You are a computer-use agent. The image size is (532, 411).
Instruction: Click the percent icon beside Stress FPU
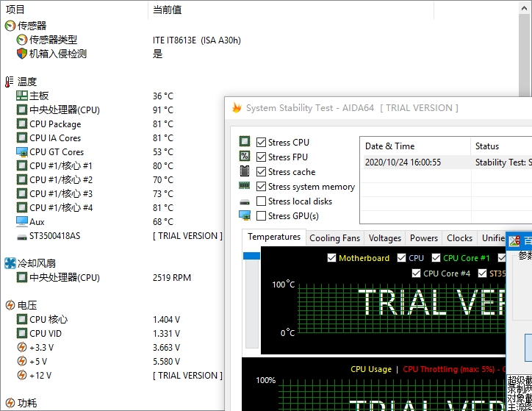[x=245, y=156]
